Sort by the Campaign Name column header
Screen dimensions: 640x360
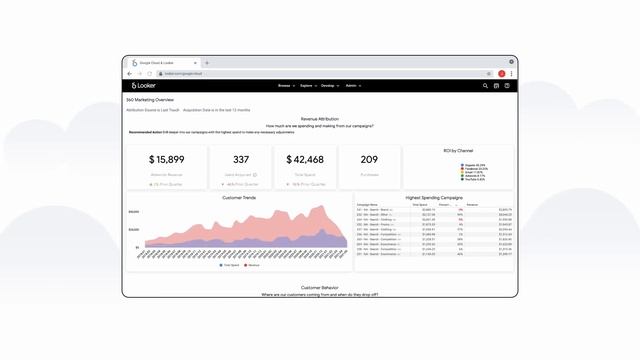(367, 205)
